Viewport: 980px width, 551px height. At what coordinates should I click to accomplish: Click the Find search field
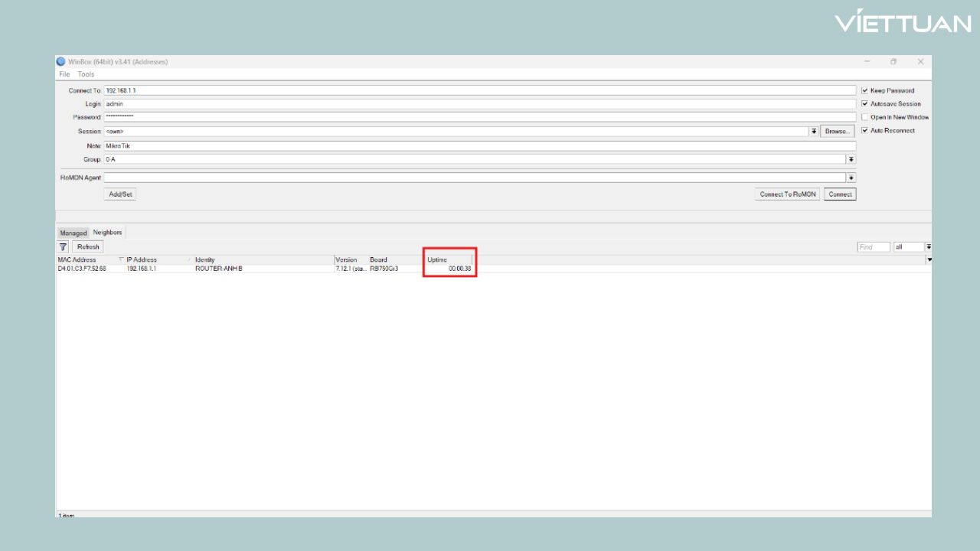pos(873,247)
